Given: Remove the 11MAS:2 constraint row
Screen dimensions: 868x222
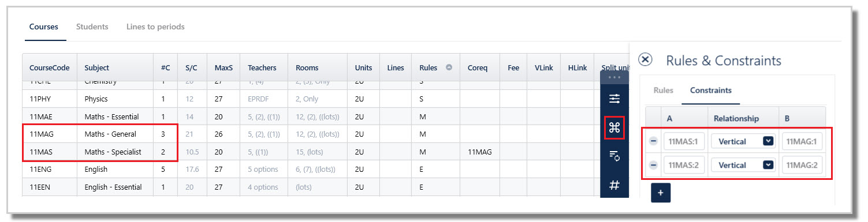Looking at the screenshot, I should (654, 165).
